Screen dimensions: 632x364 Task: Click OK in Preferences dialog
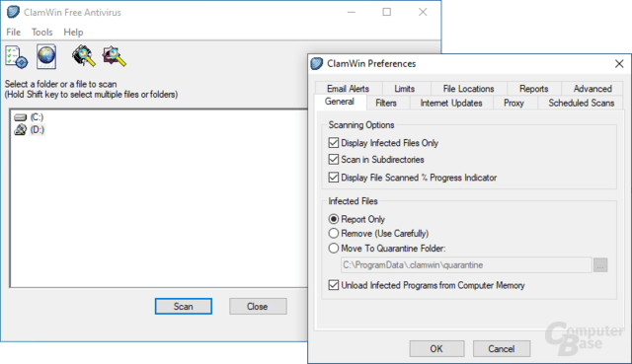pyautogui.click(x=436, y=348)
